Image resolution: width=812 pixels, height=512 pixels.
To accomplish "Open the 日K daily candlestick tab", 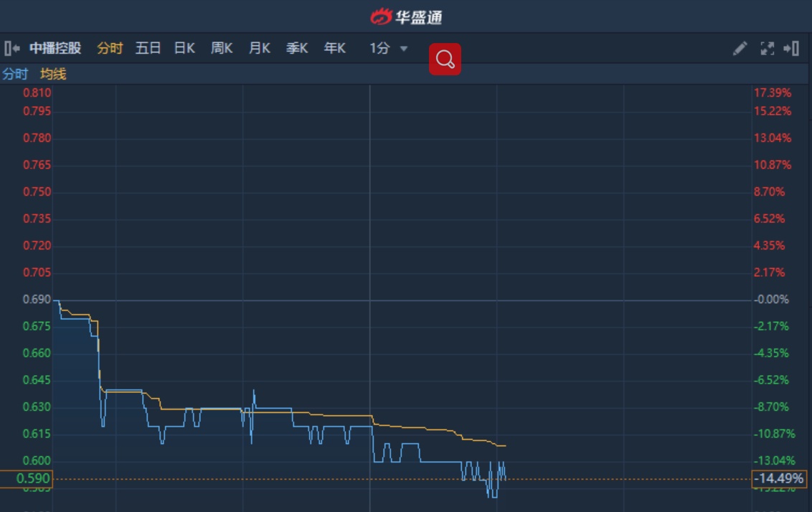I will pos(184,49).
